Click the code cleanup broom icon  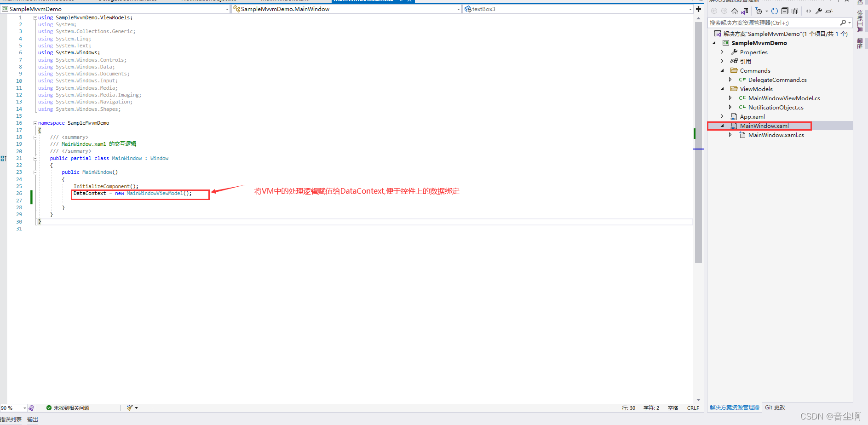coord(130,408)
